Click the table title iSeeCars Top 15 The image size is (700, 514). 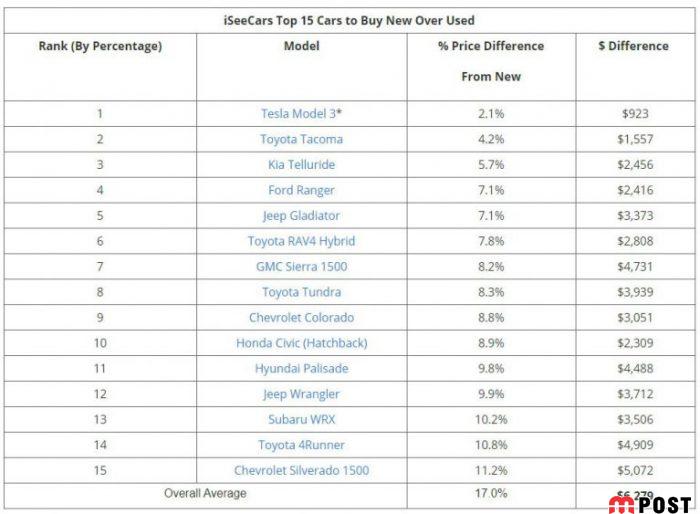[349, 20]
